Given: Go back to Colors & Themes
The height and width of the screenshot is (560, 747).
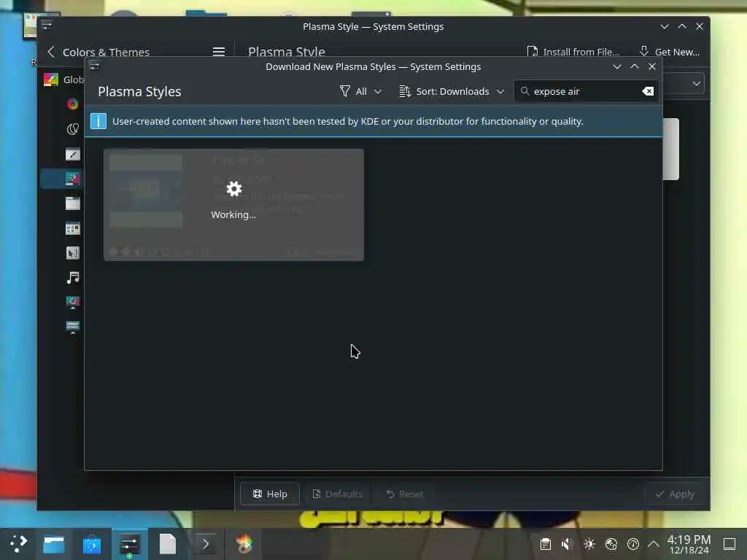Looking at the screenshot, I should point(99,52).
